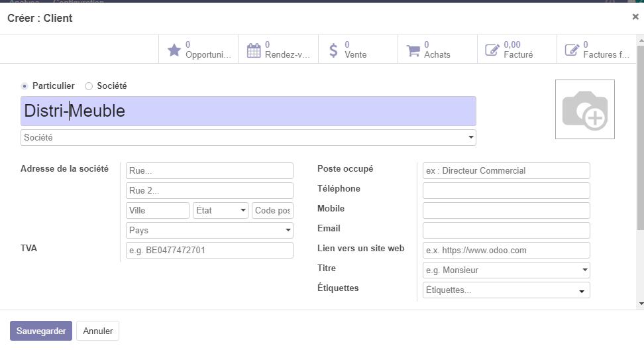Click the Annuler button

(97, 331)
